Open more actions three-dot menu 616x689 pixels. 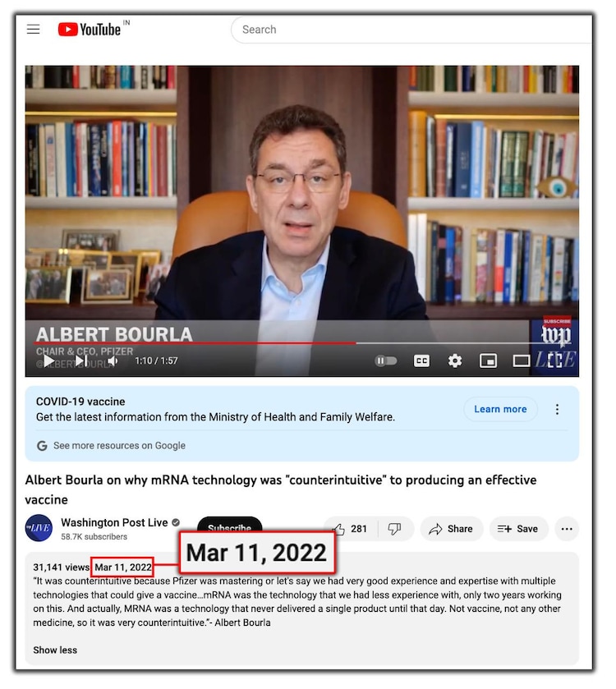click(x=567, y=529)
